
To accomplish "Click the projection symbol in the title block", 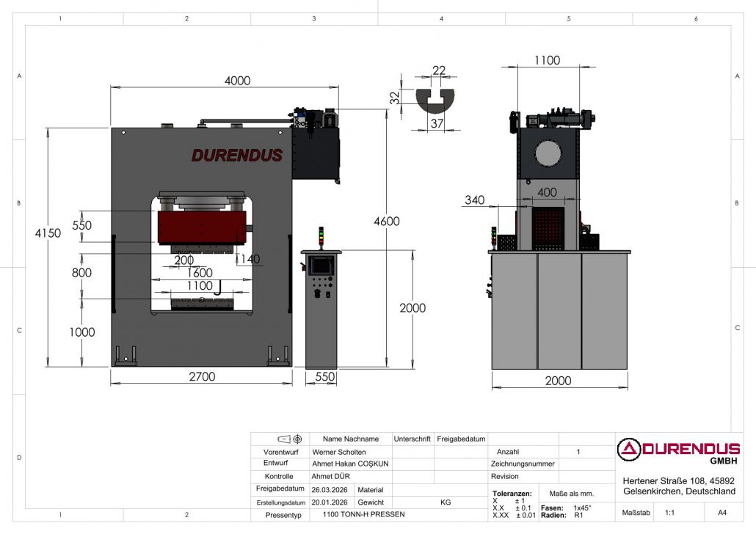I will tap(288, 439).
